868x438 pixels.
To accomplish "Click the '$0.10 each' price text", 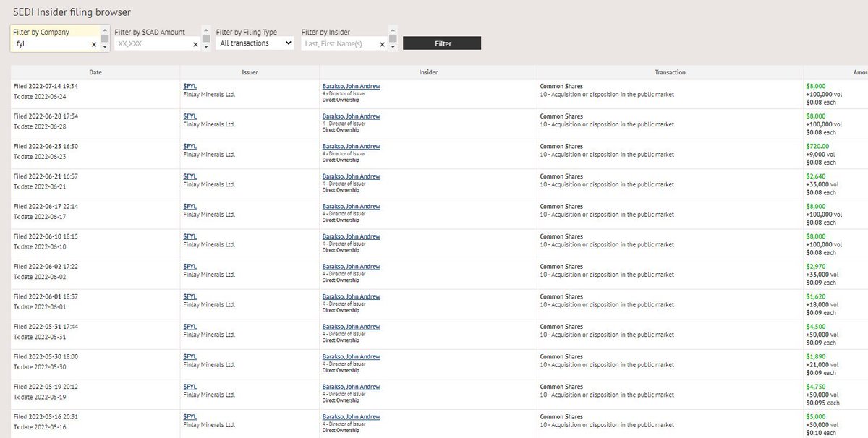I will pos(821,433).
